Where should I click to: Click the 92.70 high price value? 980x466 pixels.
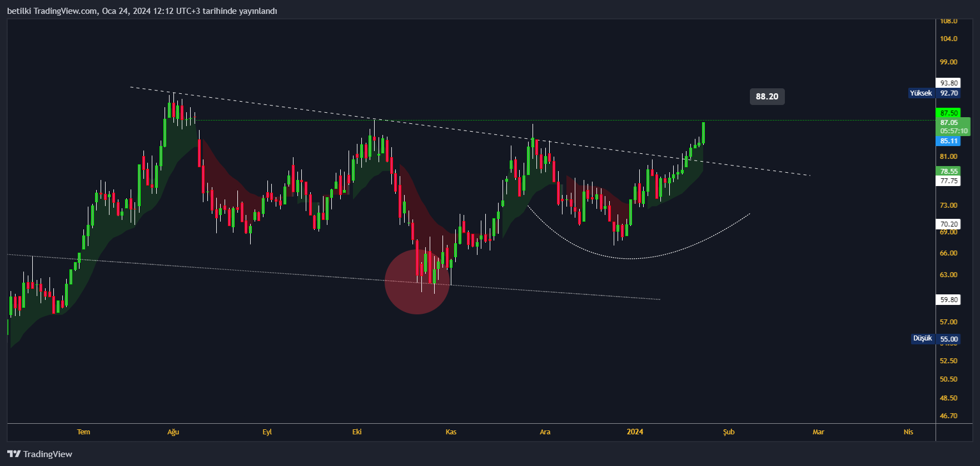(949, 93)
